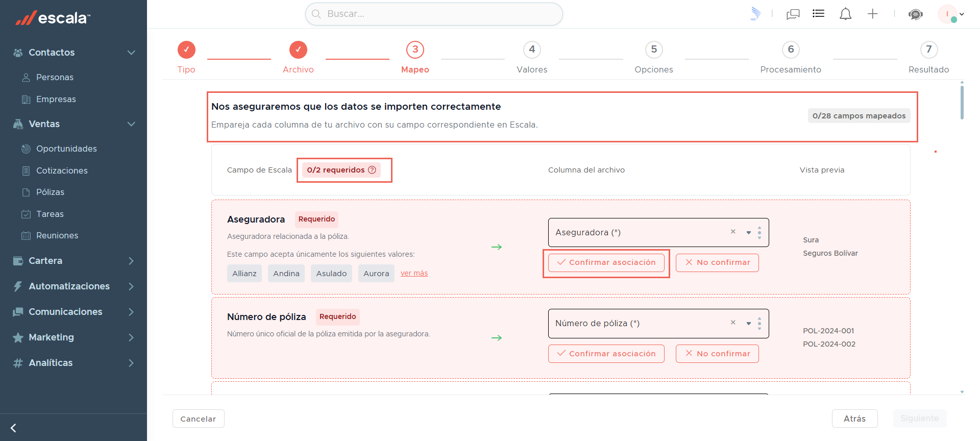Collapse the Contactos section
The image size is (980, 441).
(x=131, y=53)
